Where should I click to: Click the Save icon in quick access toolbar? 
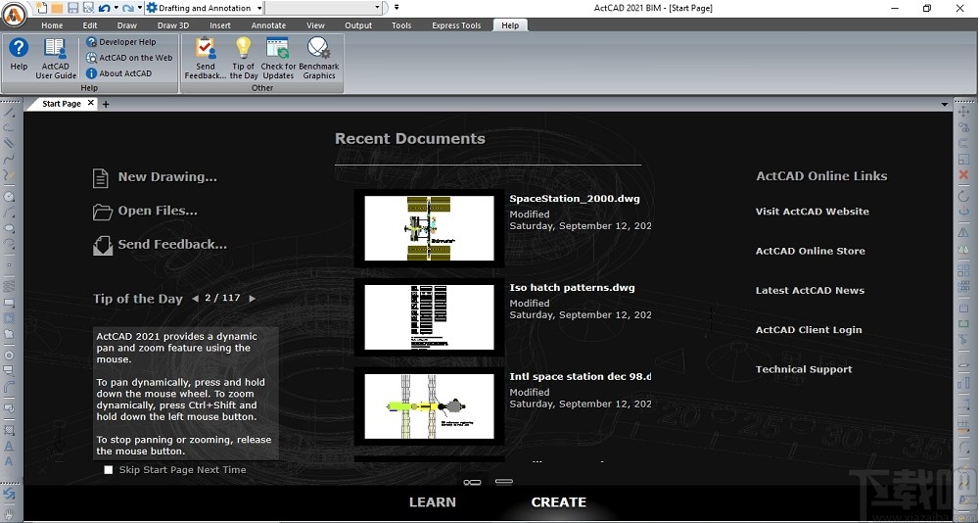(73, 8)
